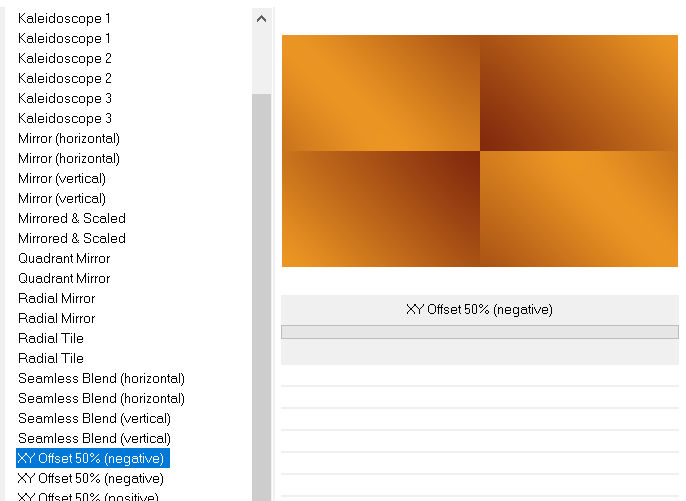
Task: Pick the second Radial Mirror filter
Action: (56, 318)
